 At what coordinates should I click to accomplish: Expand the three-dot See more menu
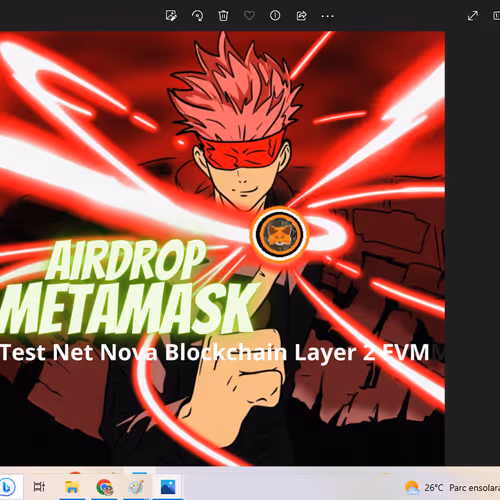click(x=327, y=16)
